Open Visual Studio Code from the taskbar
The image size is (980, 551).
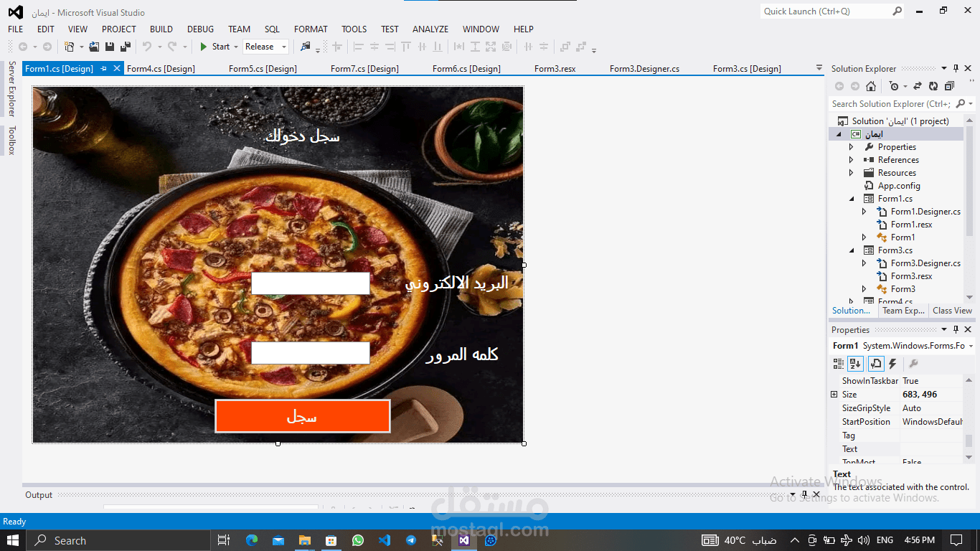point(385,540)
